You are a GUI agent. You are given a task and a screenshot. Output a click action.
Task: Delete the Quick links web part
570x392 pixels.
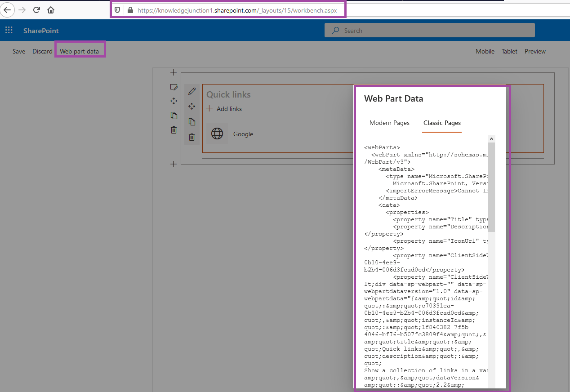click(192, 137)
